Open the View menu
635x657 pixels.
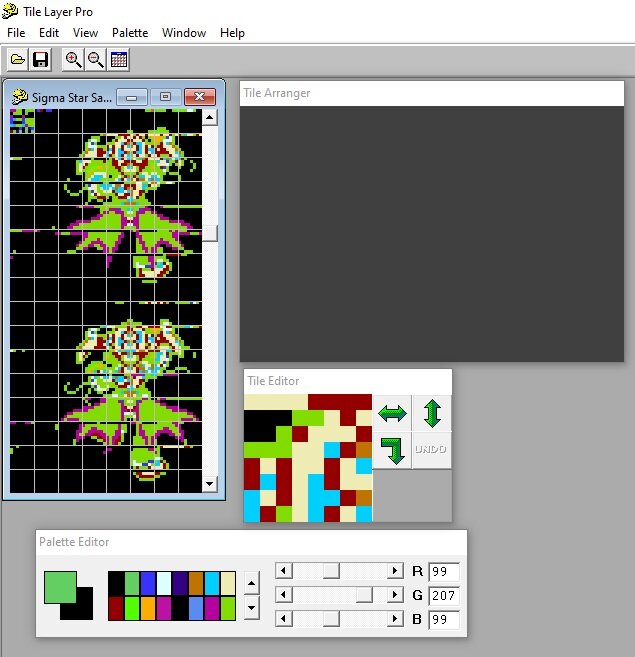tap(85, 33)
